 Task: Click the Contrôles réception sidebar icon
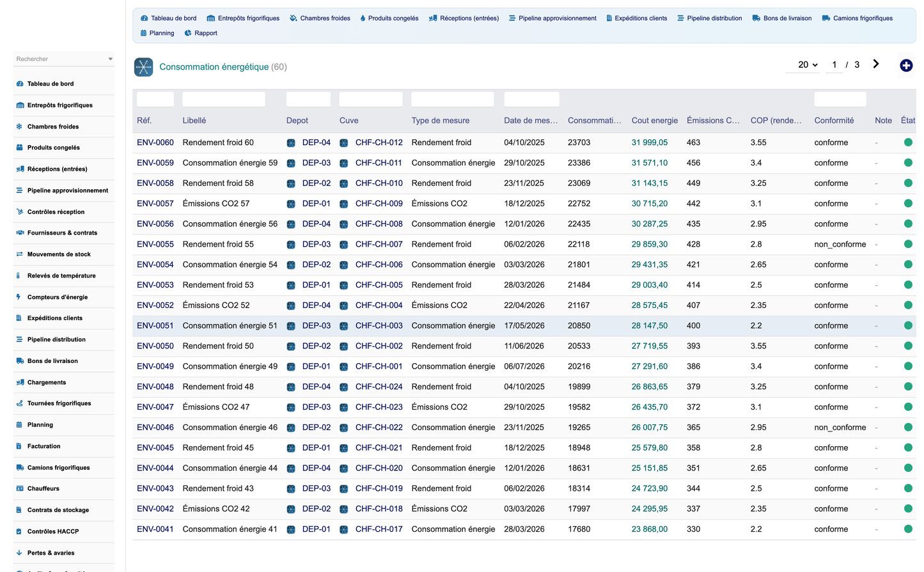coord(20,212)
